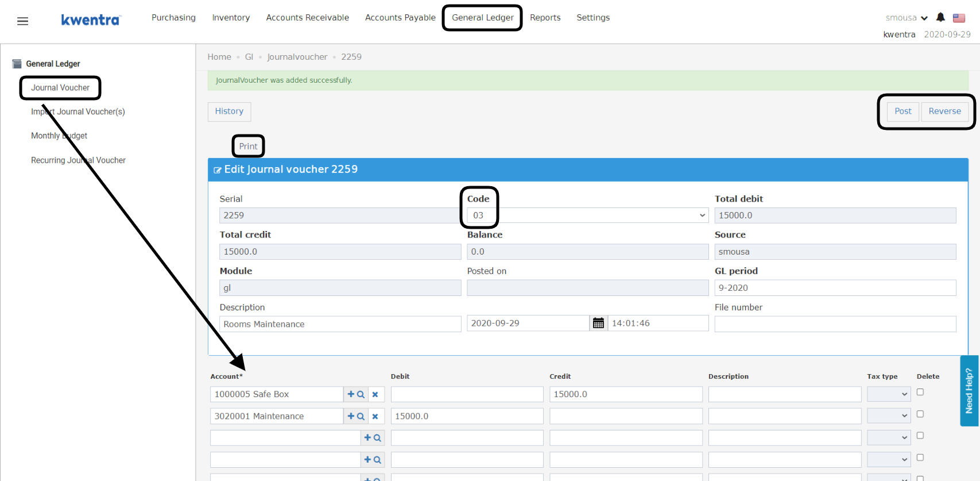Open the Reports menu
This screenshot has width=980, height=481.
(545, 18)
